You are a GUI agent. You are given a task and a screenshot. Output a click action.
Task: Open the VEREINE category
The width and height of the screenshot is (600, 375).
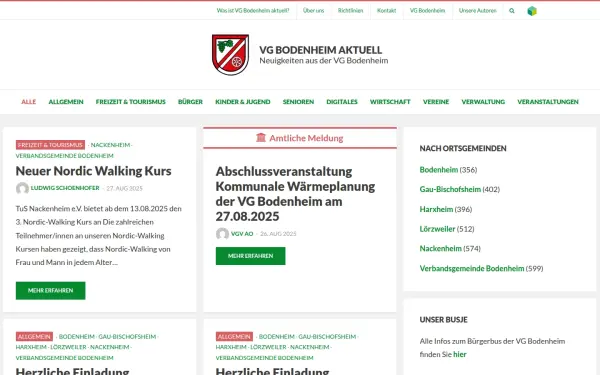pyautogui.click(x=436, y=102)
